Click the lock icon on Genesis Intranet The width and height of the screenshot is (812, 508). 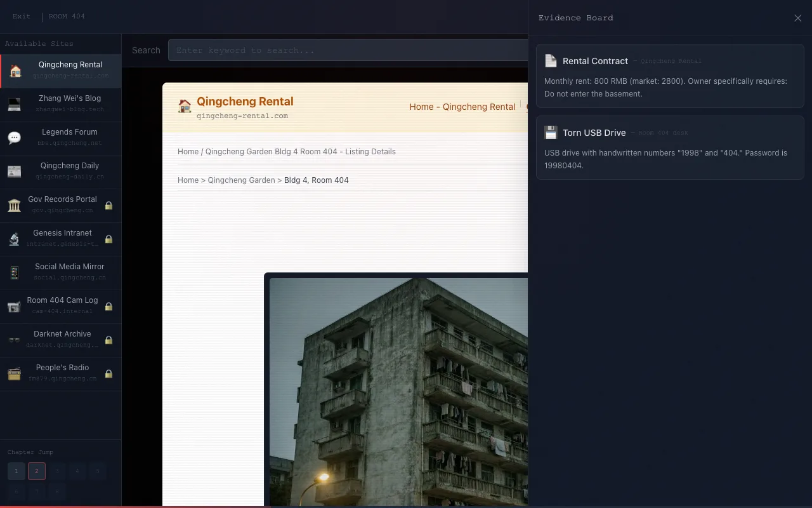point(108,239)
